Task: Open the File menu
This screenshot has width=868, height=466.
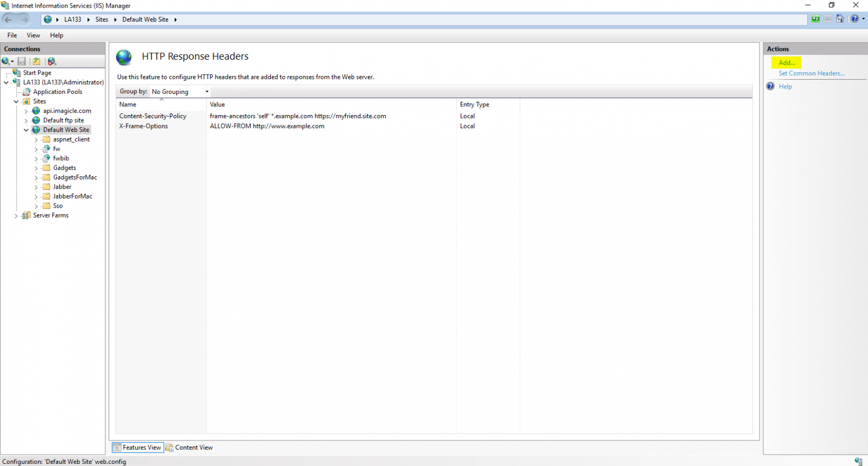Action: point(12,35)
